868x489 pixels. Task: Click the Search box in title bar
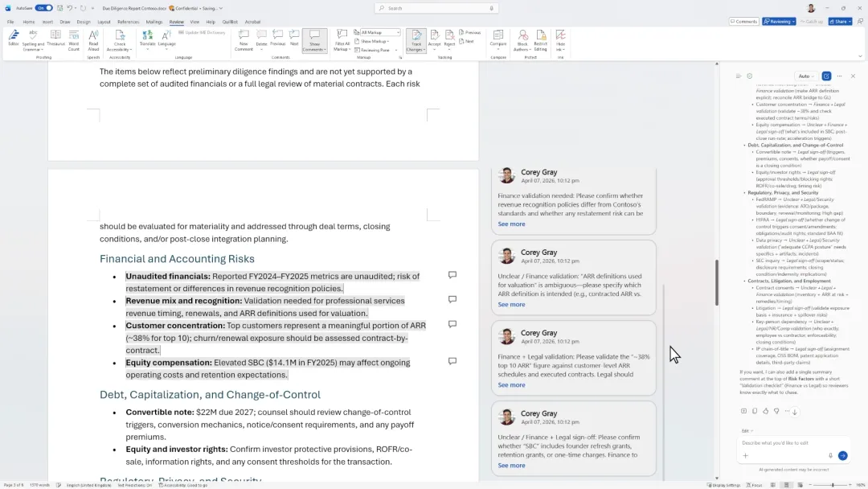tap(436, 8)
